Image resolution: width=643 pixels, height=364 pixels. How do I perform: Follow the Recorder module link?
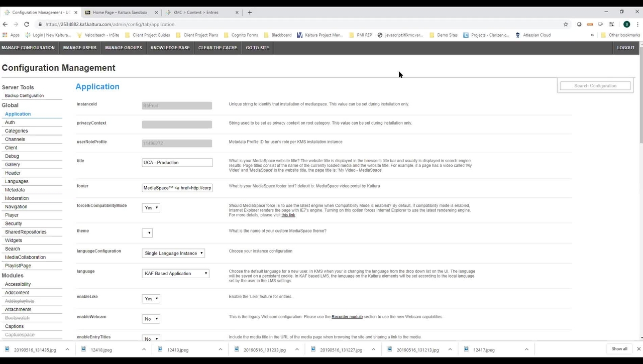coord(347,317)
